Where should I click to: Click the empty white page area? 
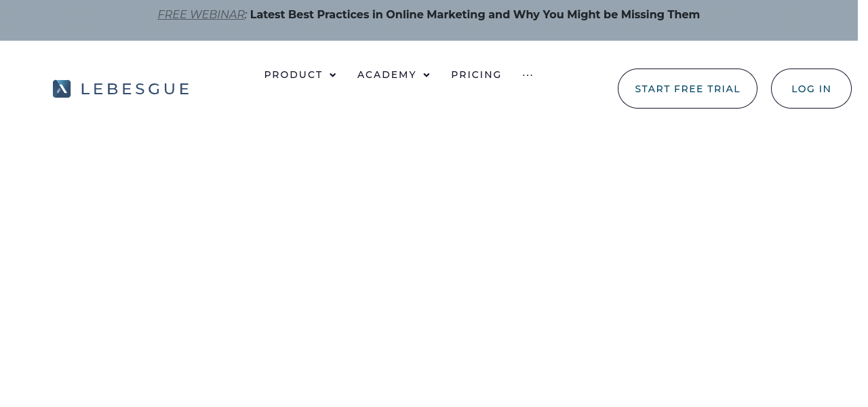tap(434, 258)
